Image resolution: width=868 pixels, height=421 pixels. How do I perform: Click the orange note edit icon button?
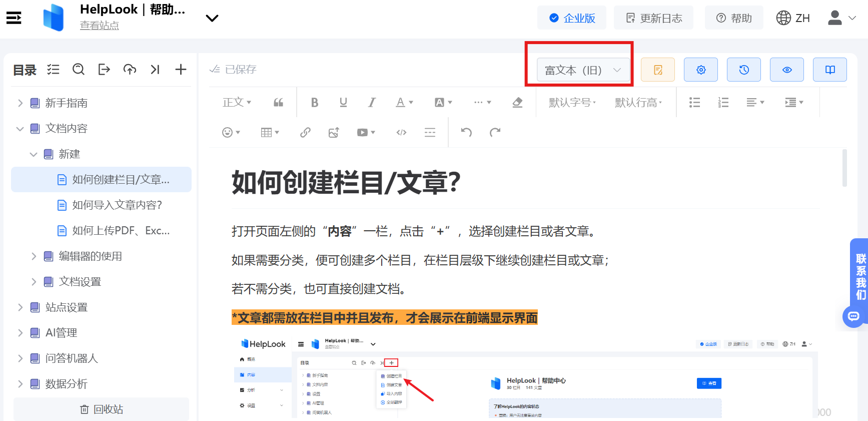658,70
